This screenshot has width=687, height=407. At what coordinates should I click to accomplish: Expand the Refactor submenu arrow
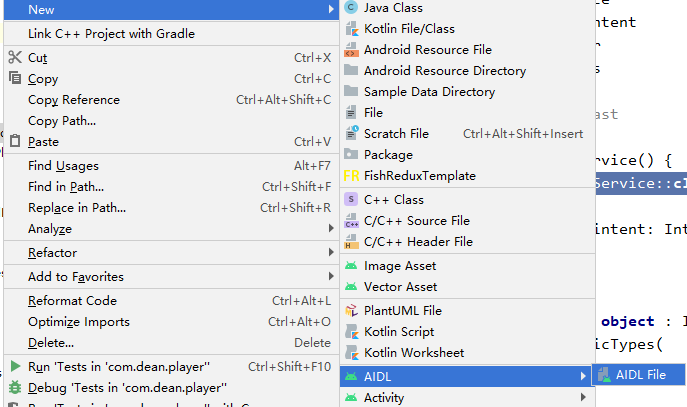pyautogui.click(x=331, y=252)
